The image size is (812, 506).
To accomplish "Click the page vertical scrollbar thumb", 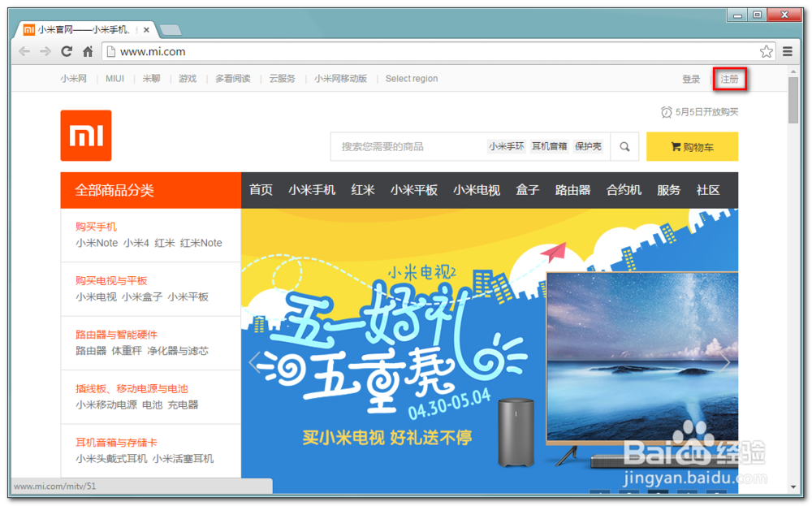I will coord(793,100).
